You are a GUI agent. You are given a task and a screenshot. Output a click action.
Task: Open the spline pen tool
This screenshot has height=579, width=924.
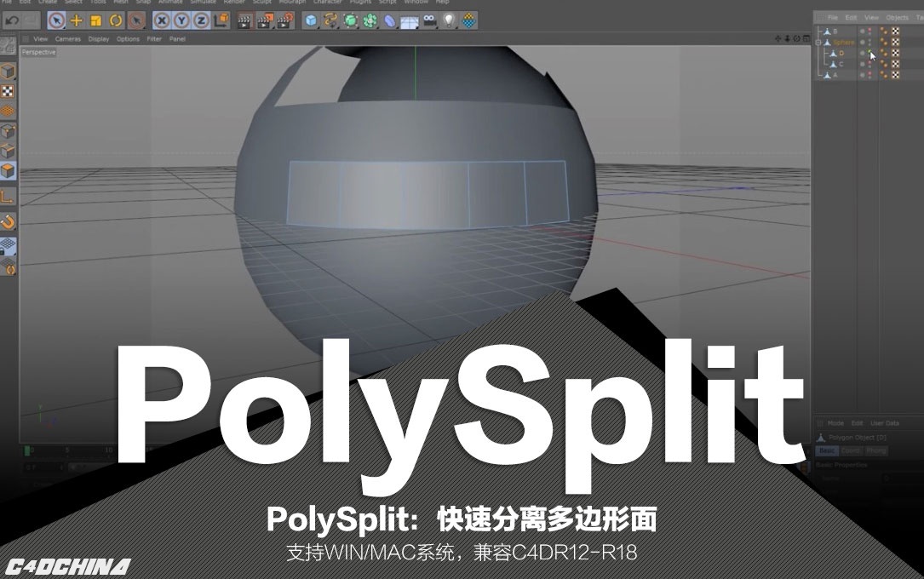[330, 20]
